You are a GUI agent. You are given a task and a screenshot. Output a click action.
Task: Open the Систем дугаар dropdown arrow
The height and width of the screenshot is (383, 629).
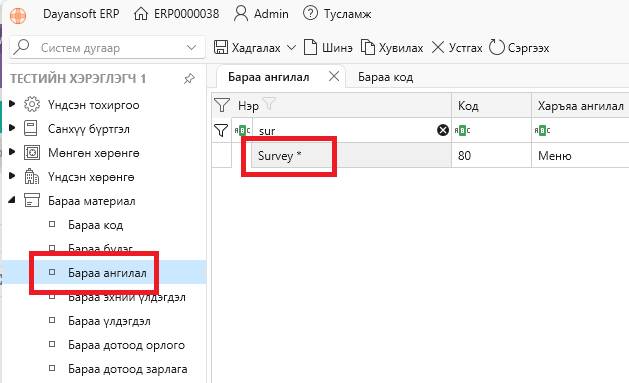pyautogui.click(x=191, y=47)
